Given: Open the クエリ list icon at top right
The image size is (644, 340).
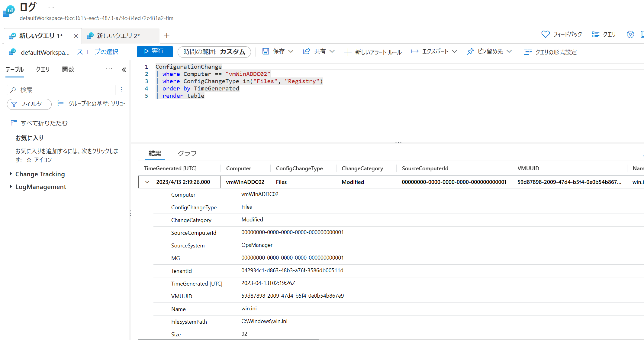Looking at the screenshot, I should [595, 34].
